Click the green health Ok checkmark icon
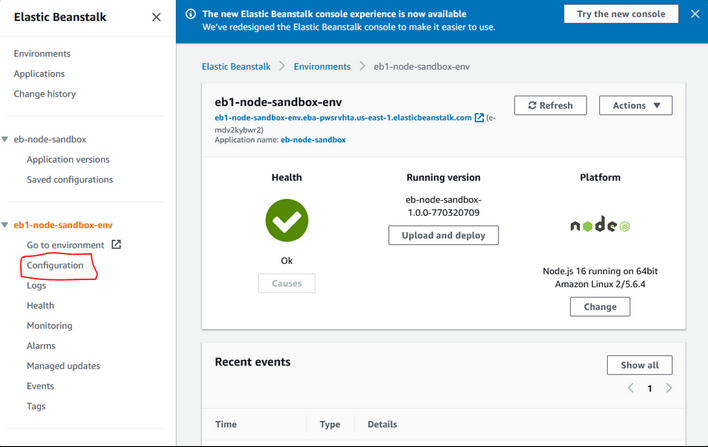The height and width of the screenshot is (447, 708). [x=287, y=220]
